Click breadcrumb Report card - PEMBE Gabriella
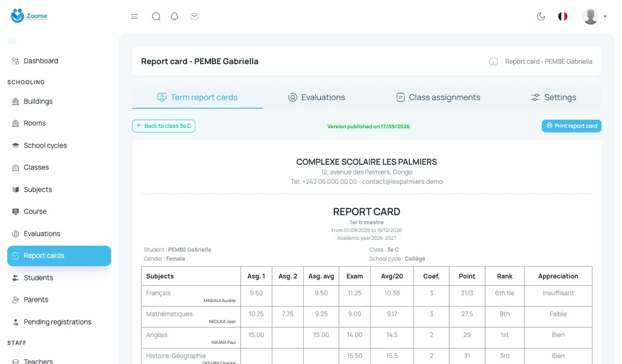 coord(548,61)
